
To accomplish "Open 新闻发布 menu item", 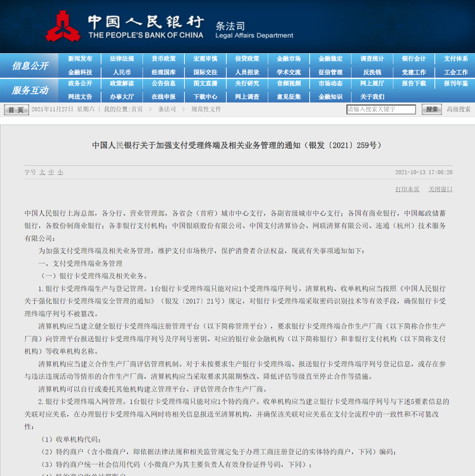I will 80,59.
